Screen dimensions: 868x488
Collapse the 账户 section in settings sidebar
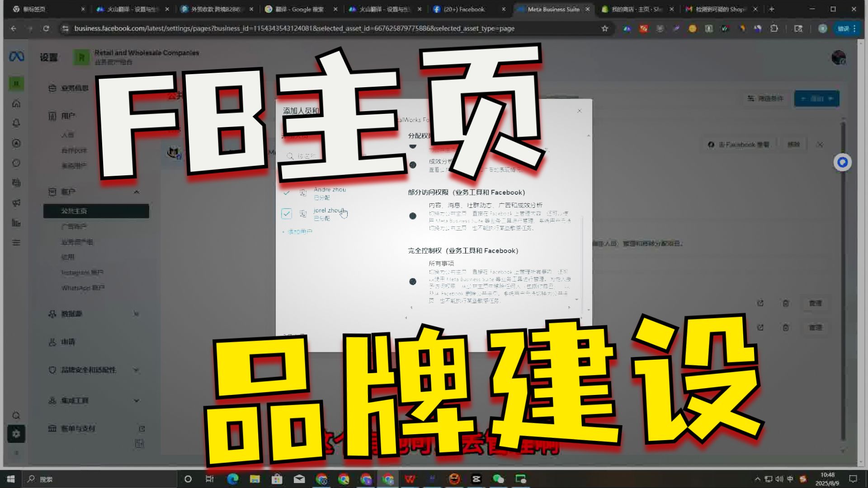(x=137, y=192)
